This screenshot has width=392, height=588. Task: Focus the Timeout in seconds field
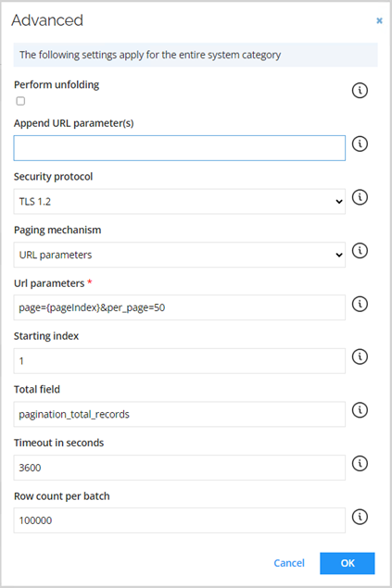pos(179,468)
